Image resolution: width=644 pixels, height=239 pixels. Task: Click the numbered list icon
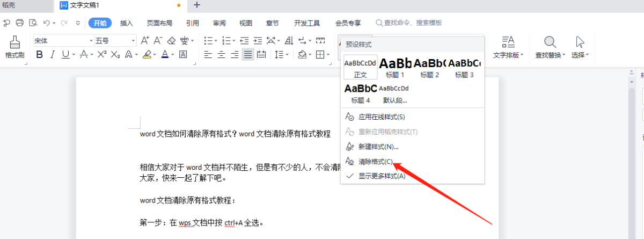(225, 40)
